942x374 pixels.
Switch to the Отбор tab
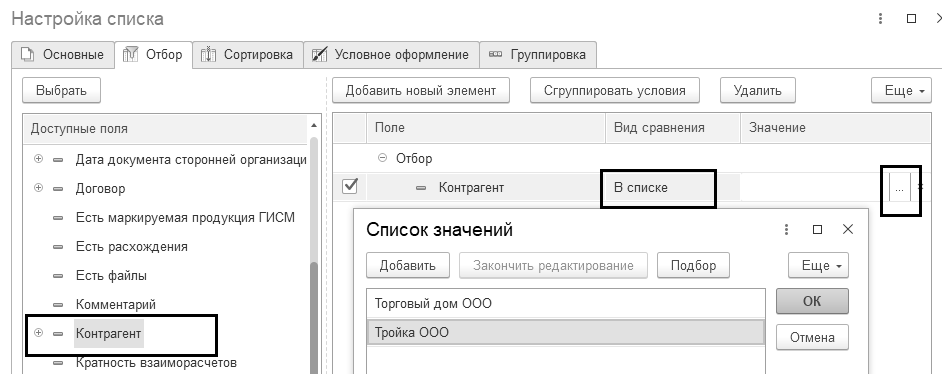tap(153, 55)
